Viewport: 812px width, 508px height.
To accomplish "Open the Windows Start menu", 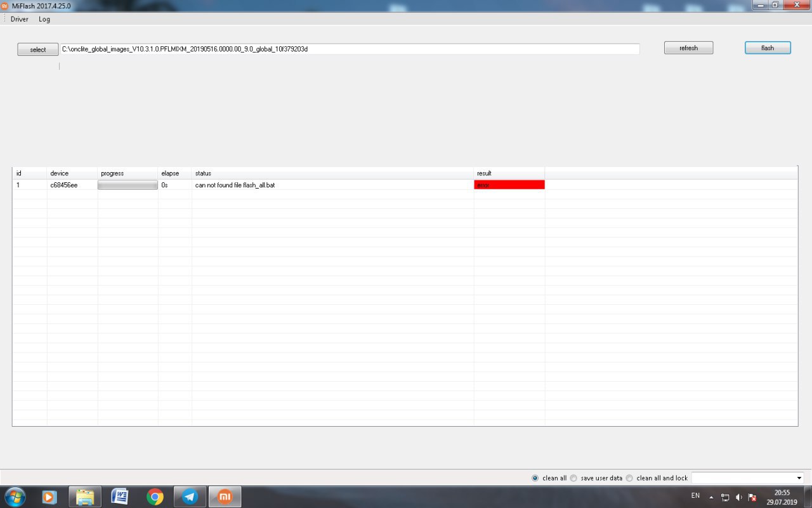I will [14, 497].
